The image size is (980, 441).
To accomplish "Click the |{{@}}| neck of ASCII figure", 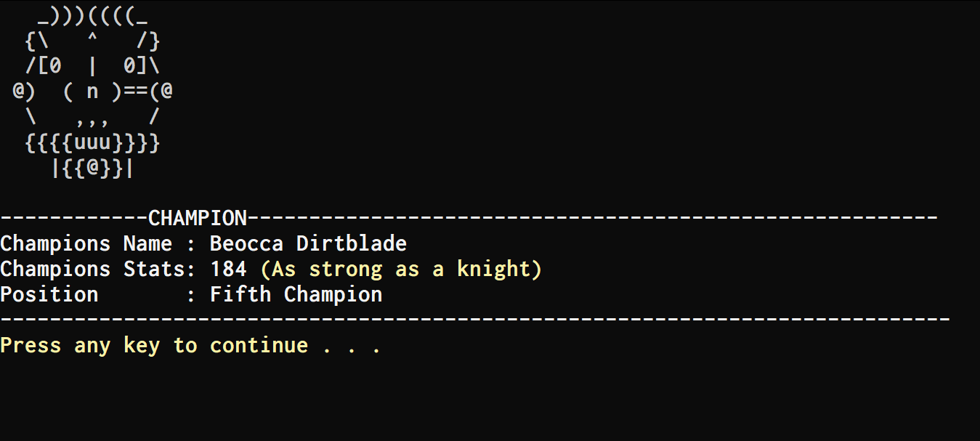I will click(93, 168).
